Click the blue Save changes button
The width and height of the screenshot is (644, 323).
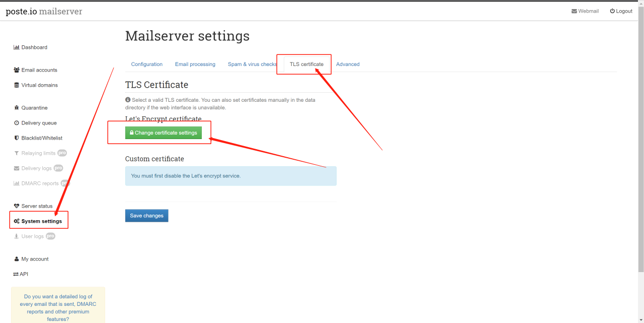click(x=146, y=216)
